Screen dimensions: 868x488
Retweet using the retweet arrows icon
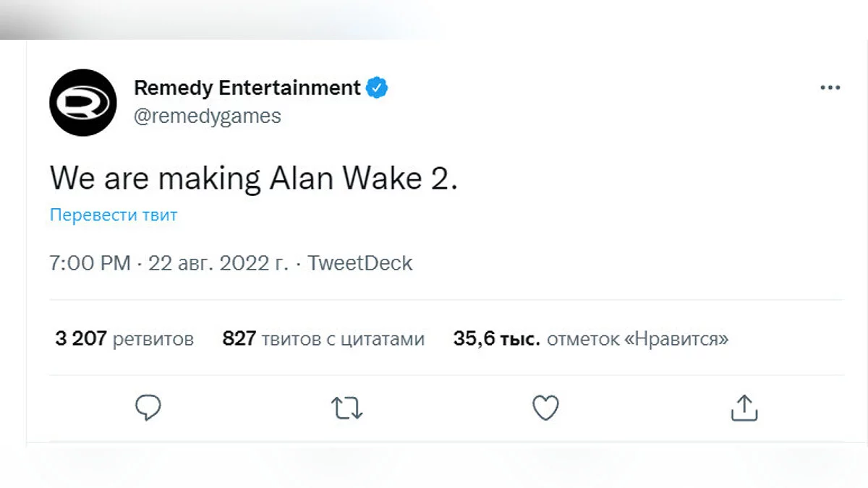(x=347, y=408)
